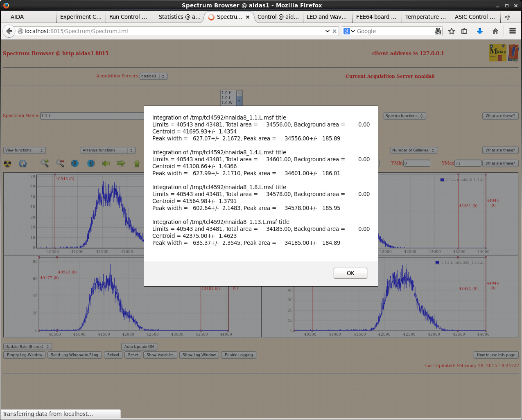Click the blue double up-arrow icon
Image resolution: width=522 pixels, height=420 pixels.
[x=91, y=163]
